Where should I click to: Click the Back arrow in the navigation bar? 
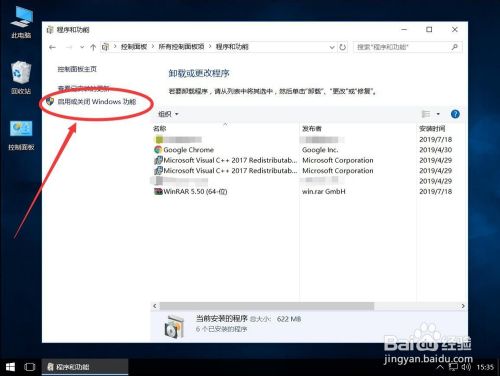(x=52, y=47)
